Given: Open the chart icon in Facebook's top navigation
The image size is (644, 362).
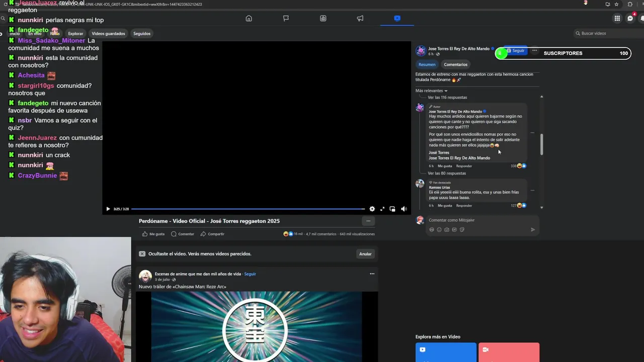Looking at the screenshot, I should click(x=323, y=19).
